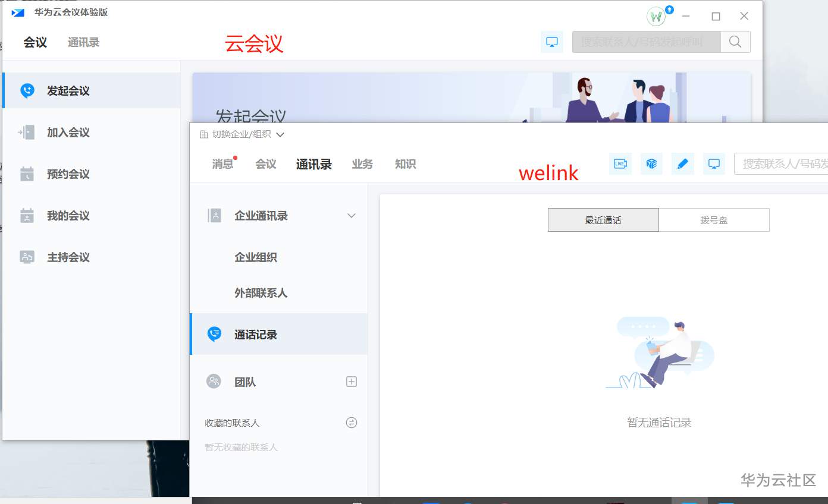Open 主持会议 in the cloud meeting sidebar
828x504 pixels.
tap(91, 257)
